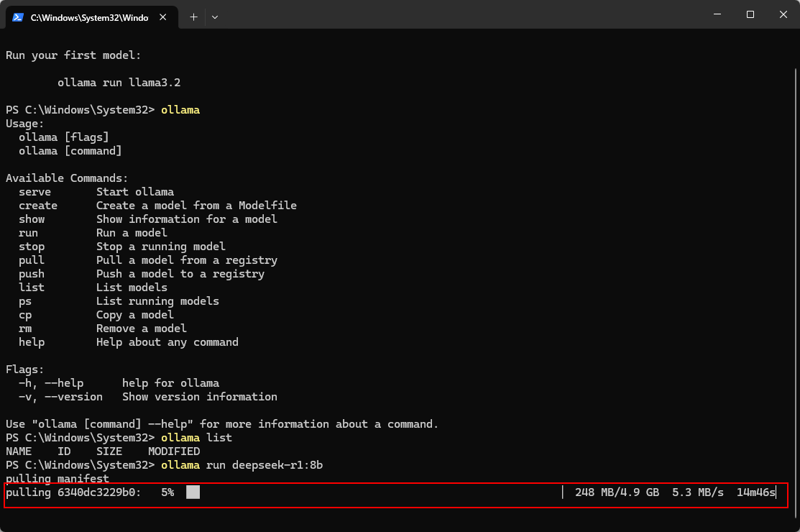This screenshot has width=800, height=532.
Task: Click the 'ollama [flags]' usage line
Action: click(64, 137)
